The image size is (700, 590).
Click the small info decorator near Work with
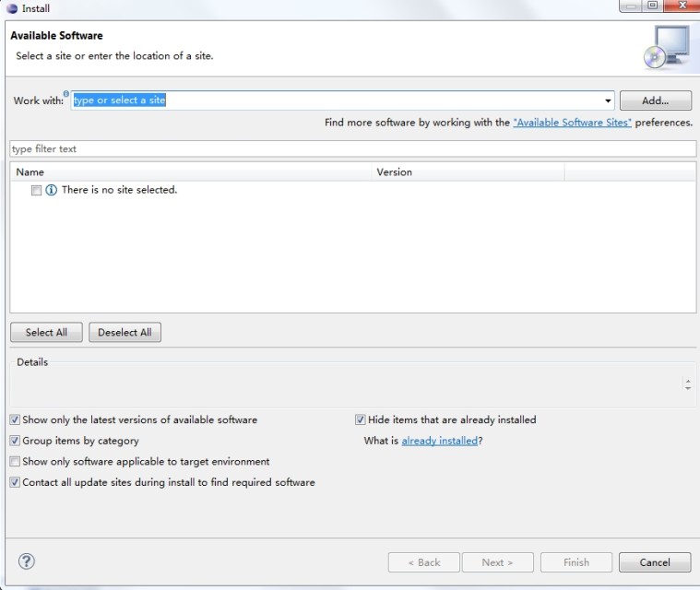click(x=66, y=93)
